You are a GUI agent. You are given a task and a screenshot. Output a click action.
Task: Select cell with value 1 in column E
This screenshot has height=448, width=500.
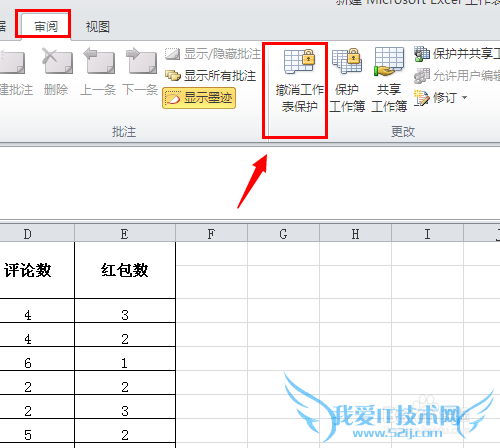coord(125,359)
